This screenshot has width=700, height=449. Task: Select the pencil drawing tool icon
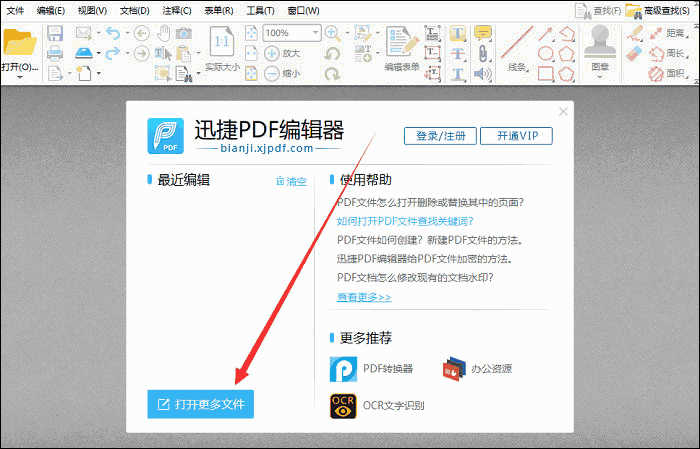(x=634, y=33)
